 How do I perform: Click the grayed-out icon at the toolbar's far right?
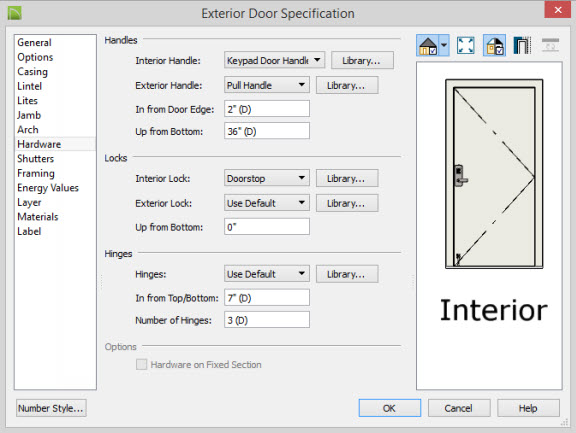(x=550, y=45)
